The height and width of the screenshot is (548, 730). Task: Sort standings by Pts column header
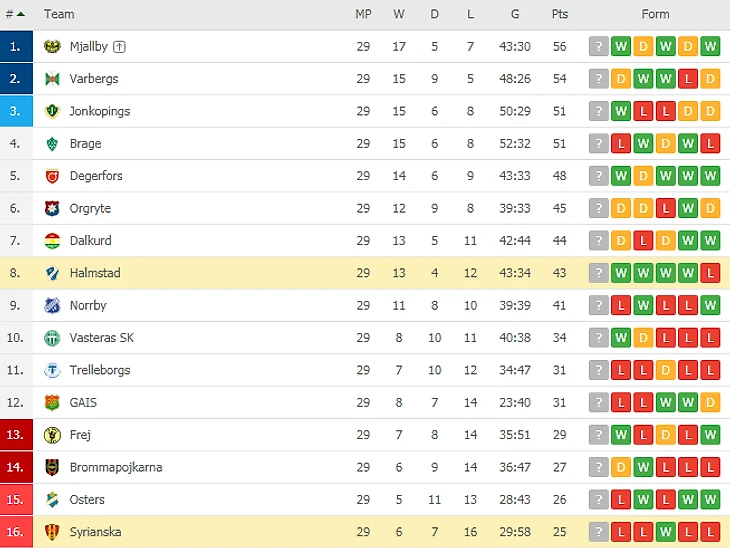[x=560, y=14]
